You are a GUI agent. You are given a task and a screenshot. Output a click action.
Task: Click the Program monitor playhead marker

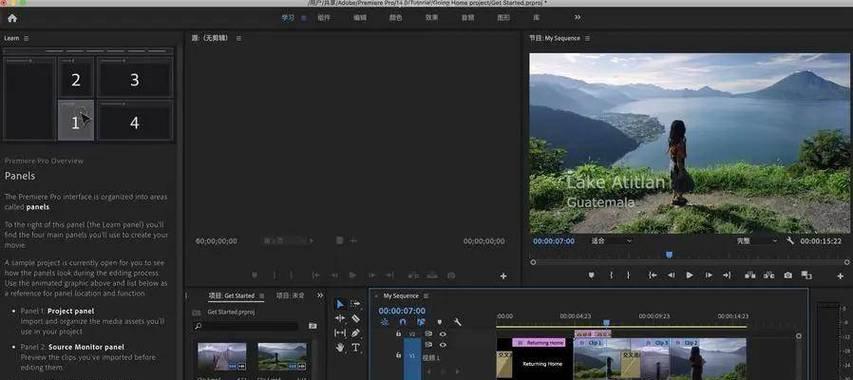[x=669, y=255]
